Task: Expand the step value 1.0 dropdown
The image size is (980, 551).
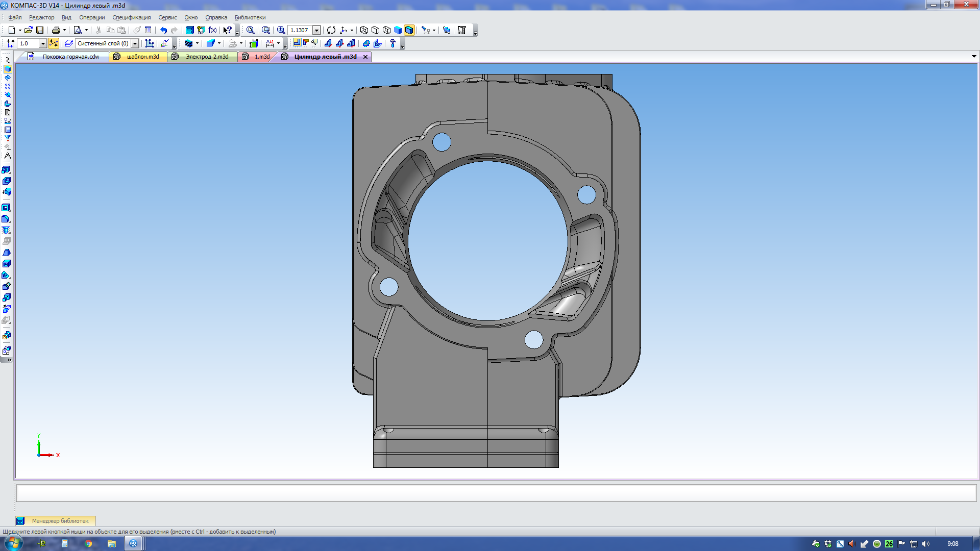Action: (43, 43)
